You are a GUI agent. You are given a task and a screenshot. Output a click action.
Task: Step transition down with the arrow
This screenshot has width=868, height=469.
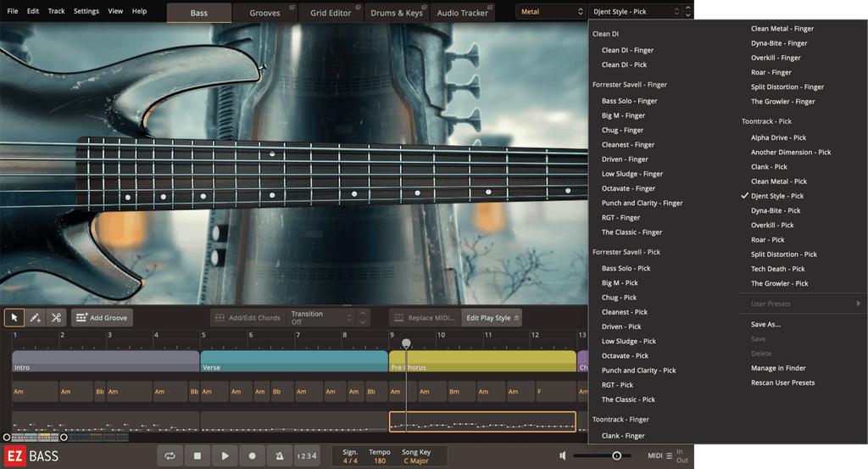(x=363, y=322)
